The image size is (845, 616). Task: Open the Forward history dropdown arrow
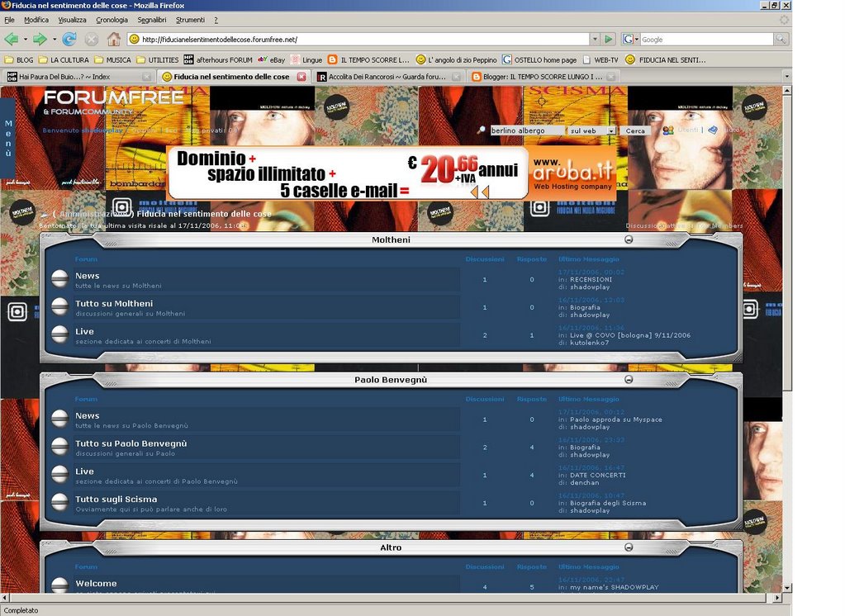click(55, 40)
